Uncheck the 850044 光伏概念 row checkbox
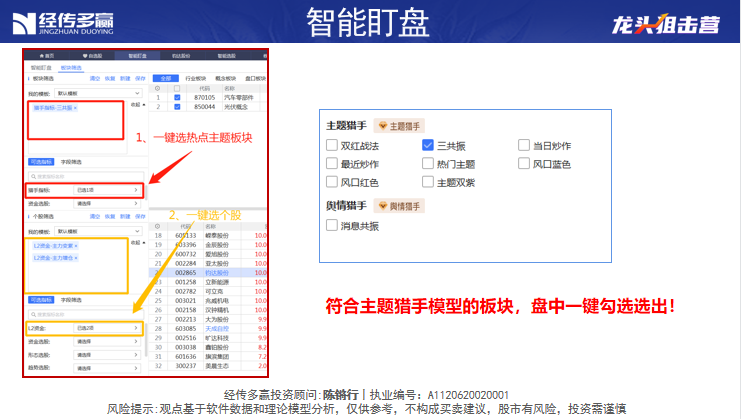 [177, 107]
